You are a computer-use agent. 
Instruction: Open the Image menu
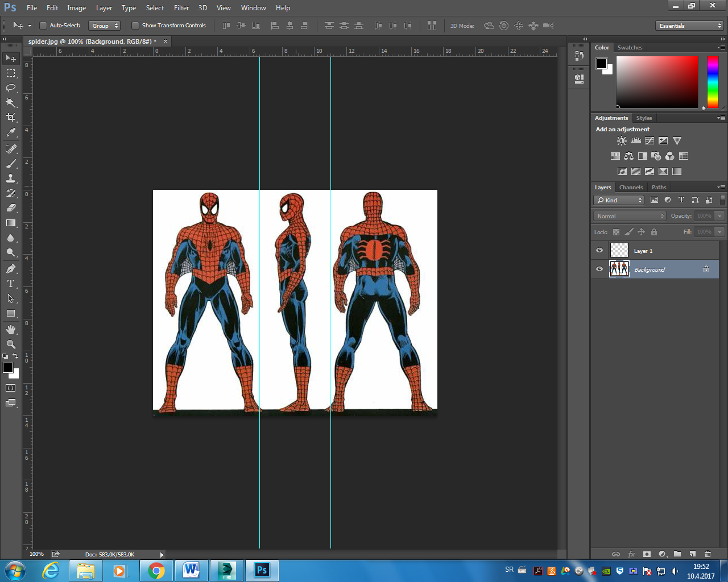click(77, 8)
